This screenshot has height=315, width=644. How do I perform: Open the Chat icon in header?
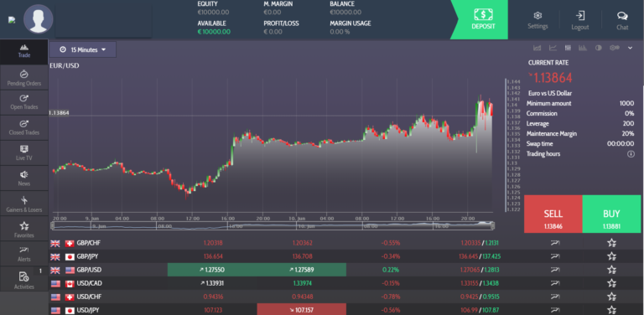[x=622, y=20]
